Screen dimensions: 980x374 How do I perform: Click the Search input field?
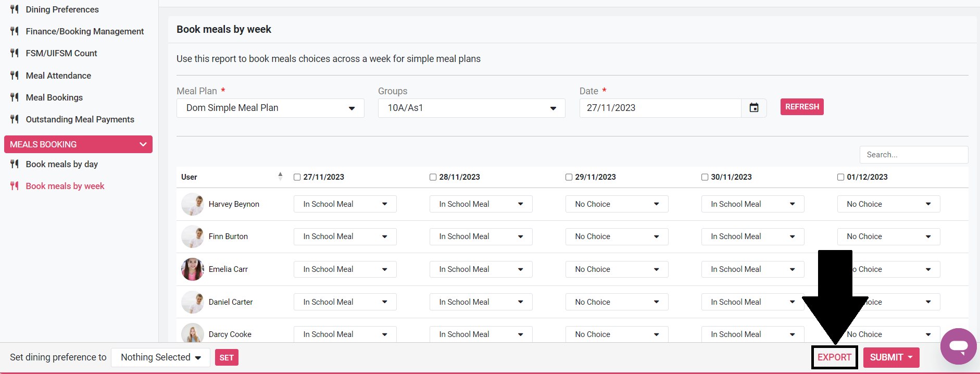913,155
